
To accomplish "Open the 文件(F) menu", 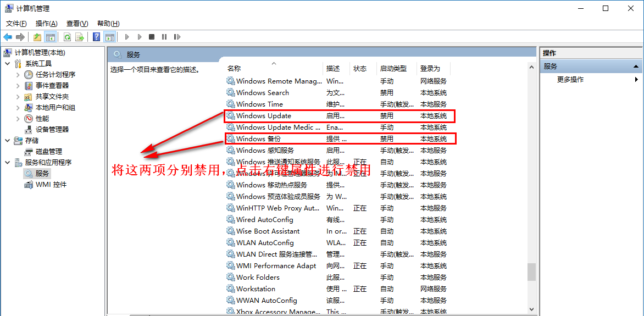I will (x=16, y=24).
